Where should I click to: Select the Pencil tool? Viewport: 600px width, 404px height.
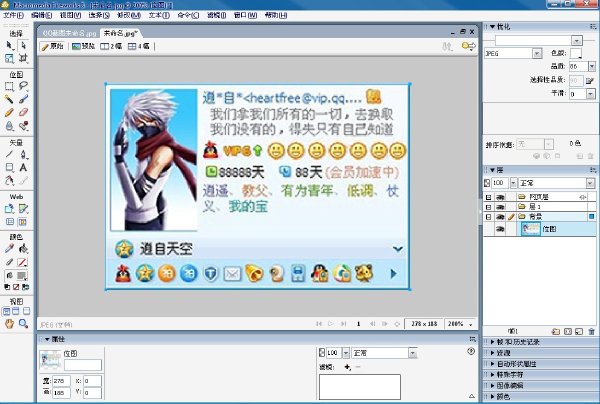[x=10, y=112]
